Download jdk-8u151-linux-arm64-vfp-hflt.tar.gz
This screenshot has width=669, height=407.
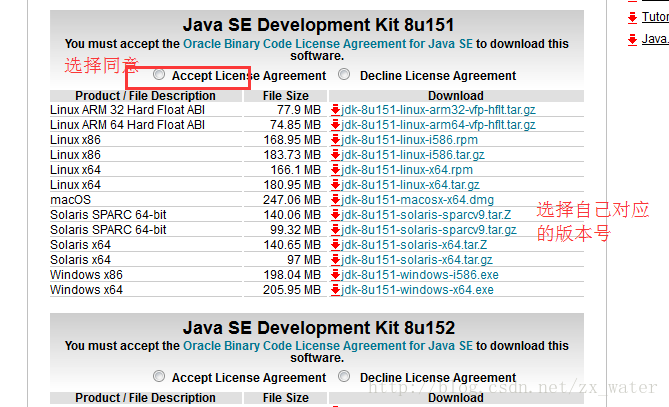click(438, 125)
